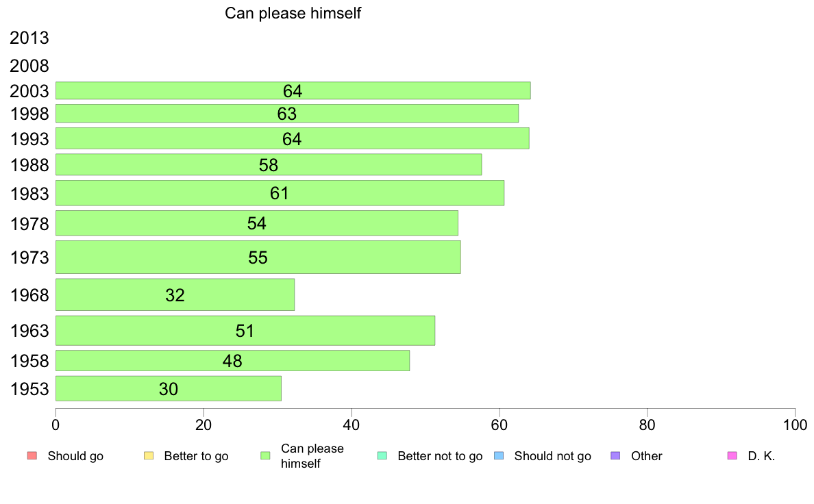Select the green Can please himself swatch

(x=265, y=456)
